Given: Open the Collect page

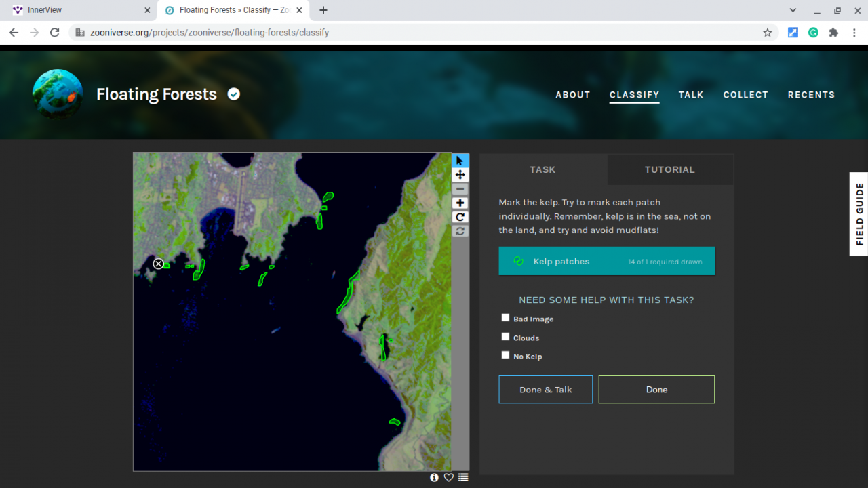Looking at the screenshot, I should click(746, 95).
